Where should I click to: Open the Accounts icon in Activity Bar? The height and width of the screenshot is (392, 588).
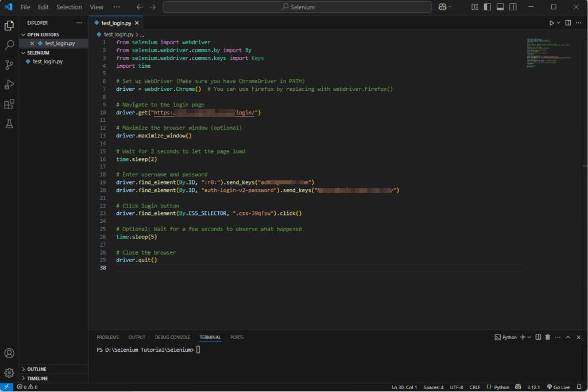pyautogui.click(x=10, y=353)
